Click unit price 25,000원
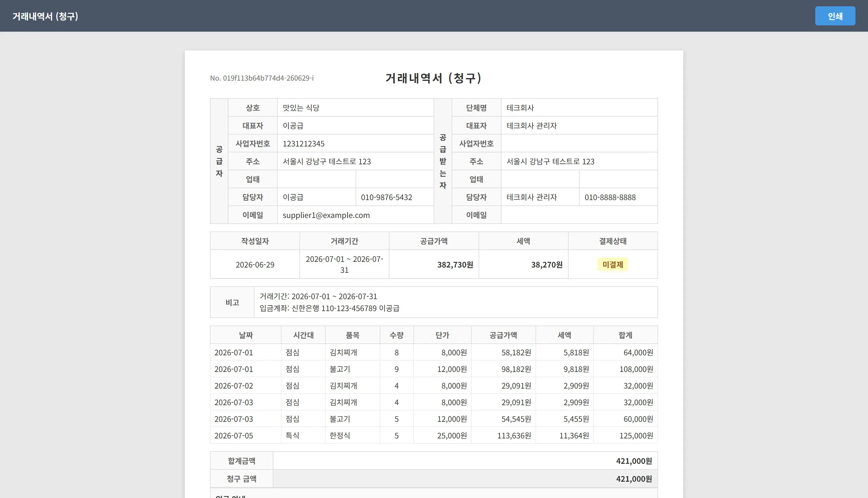This screenshot has width=868, height=498. coord(452,435)
